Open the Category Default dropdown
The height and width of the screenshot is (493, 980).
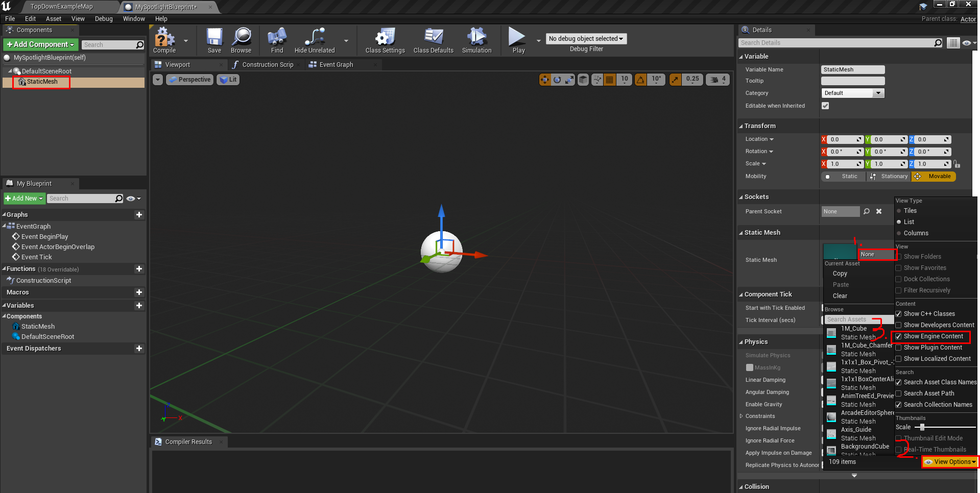(x=853, y=93)
